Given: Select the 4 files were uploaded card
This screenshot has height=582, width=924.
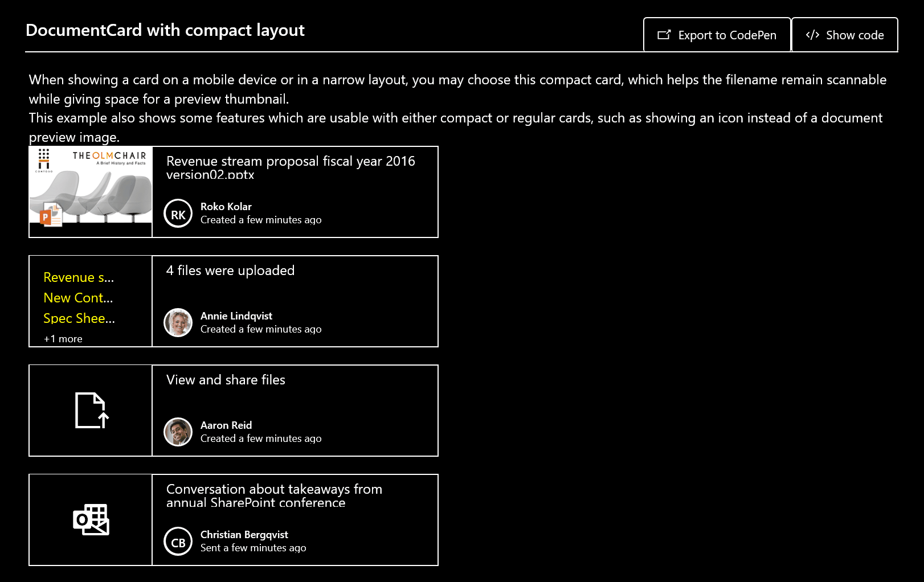Looking at the screenshot, I should (230, 270).
